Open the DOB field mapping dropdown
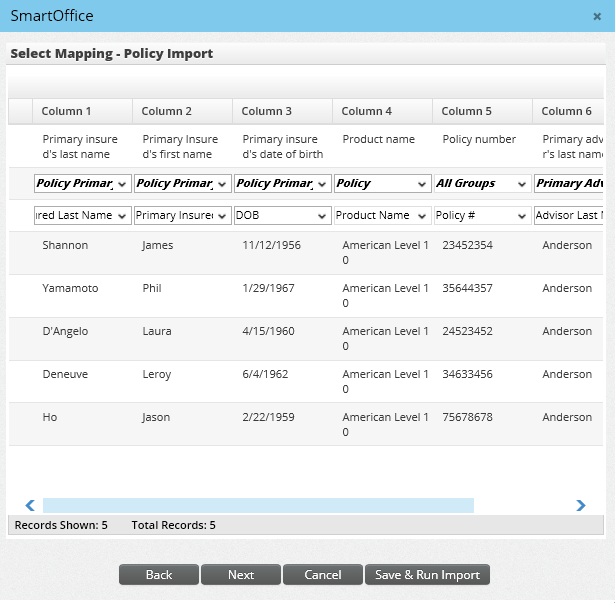 (x=282, y=216)
